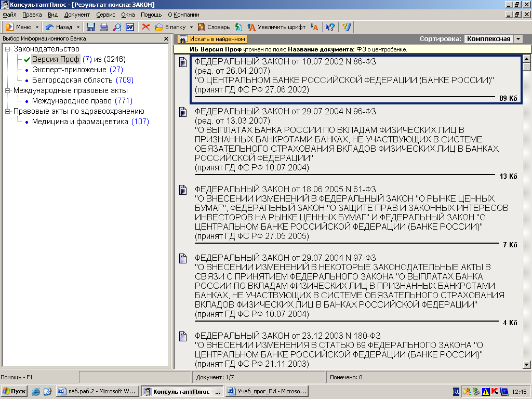
Task: Select Версия Проф information bank
Action: (56, 59)
